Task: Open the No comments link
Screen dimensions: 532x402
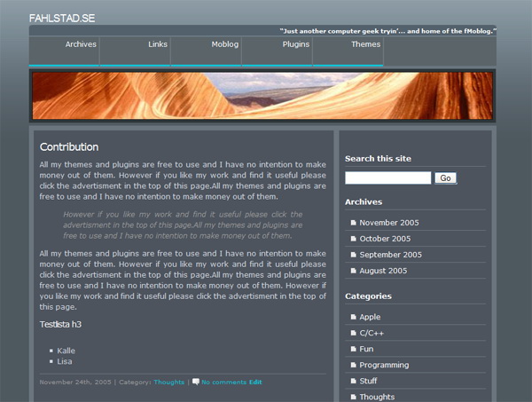Action: tap(223, 382)
